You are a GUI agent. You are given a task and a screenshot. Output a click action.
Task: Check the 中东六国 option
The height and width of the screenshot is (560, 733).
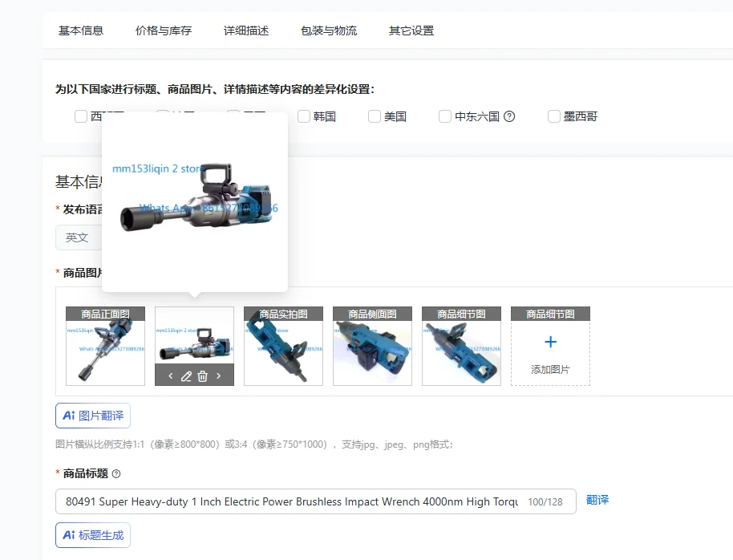445,116
